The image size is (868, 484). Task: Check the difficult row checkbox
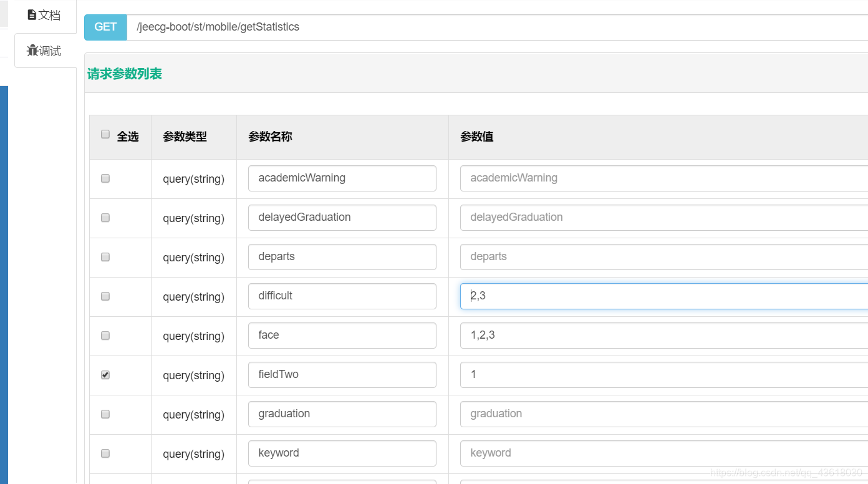(x=105, y=296)
